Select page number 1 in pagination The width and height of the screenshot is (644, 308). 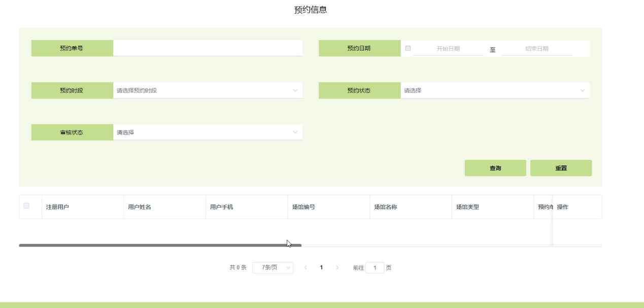pos(322,267)
